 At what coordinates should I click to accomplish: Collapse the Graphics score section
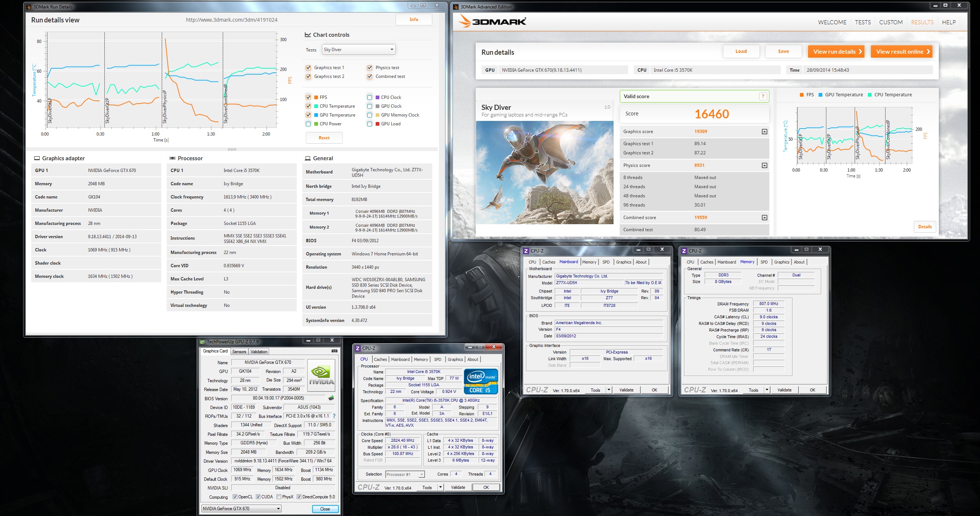pos(764,132)
